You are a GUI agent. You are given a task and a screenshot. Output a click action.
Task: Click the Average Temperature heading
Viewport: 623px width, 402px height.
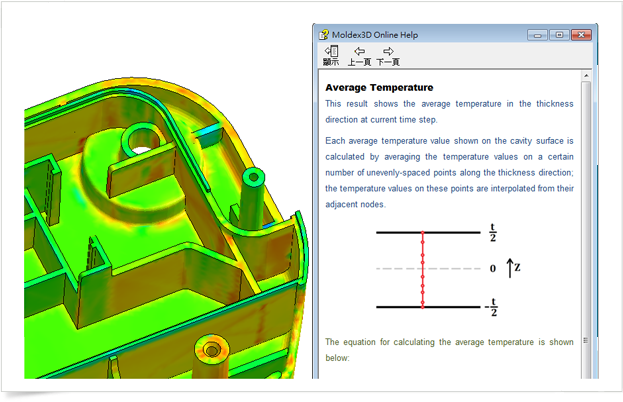[x=379, y=87]
